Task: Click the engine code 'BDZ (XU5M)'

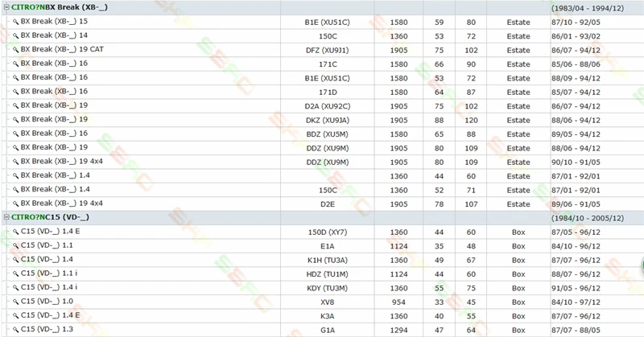Action: click(x=328, y=134)
